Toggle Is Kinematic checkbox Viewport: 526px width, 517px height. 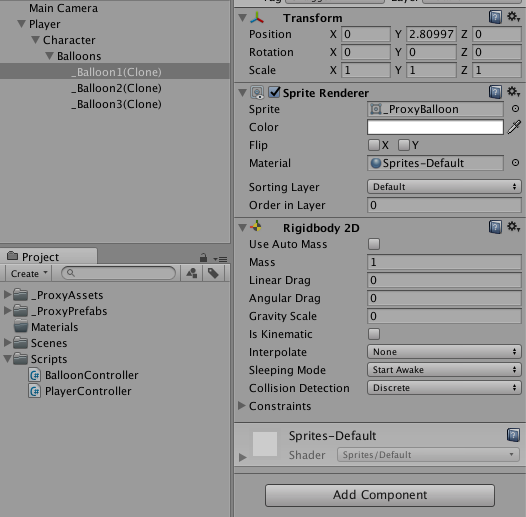click(374, 334)
